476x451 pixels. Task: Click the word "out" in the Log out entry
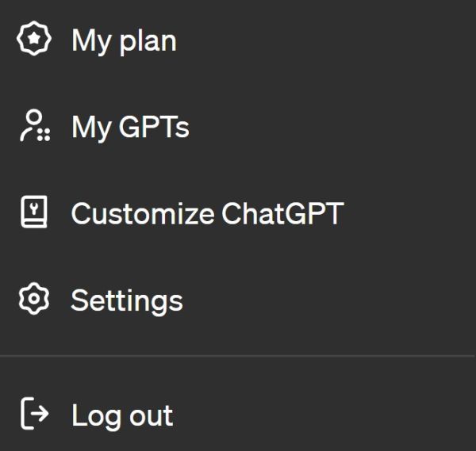click(152, 415)
